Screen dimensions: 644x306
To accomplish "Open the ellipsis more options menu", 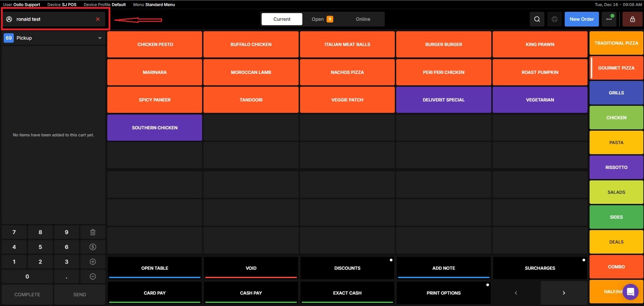I will coord(609,19).
